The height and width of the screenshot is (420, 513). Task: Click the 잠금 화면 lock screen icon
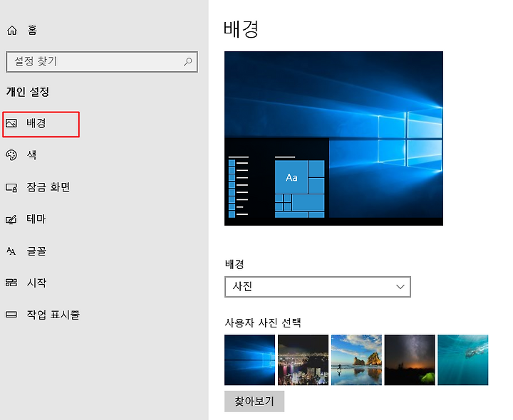11,187
